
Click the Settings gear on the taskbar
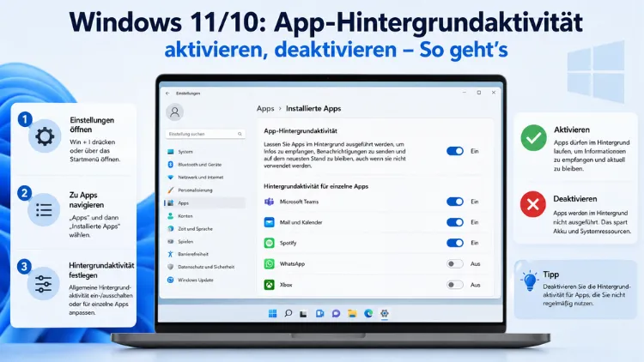point(385,314)
